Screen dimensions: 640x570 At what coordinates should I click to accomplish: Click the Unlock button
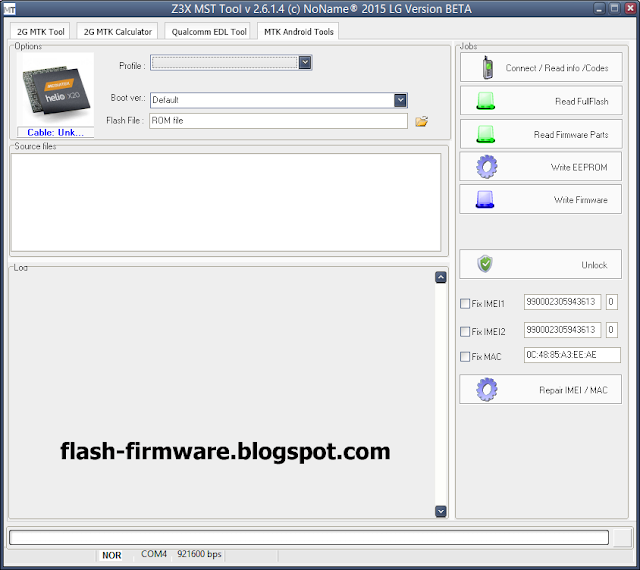[x=540, y=264]
